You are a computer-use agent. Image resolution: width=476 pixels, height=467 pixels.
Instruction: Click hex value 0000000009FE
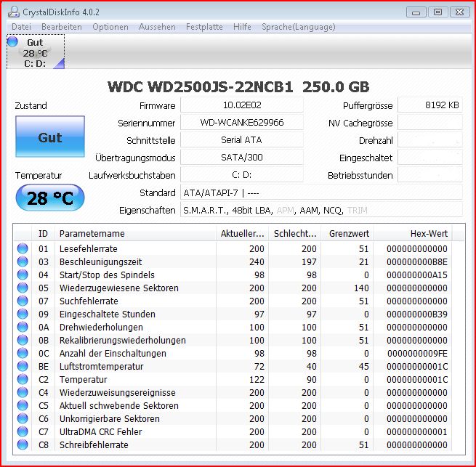pos(417,353)
